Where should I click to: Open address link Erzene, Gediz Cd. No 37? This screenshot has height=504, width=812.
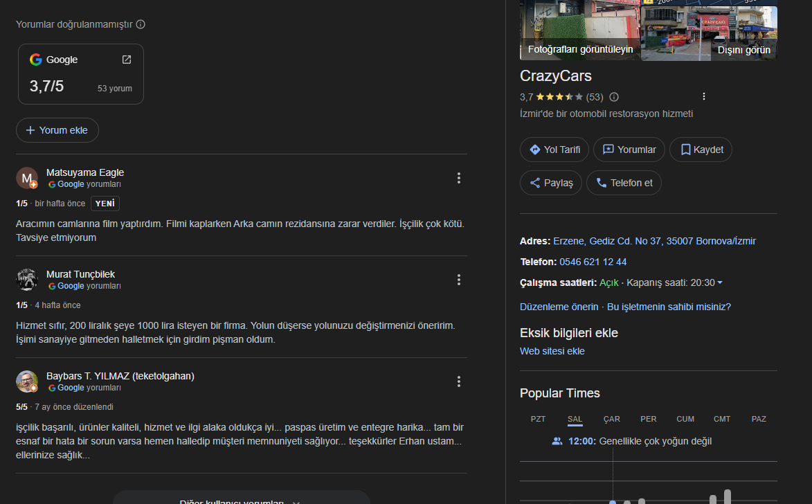tap(655, 241)
